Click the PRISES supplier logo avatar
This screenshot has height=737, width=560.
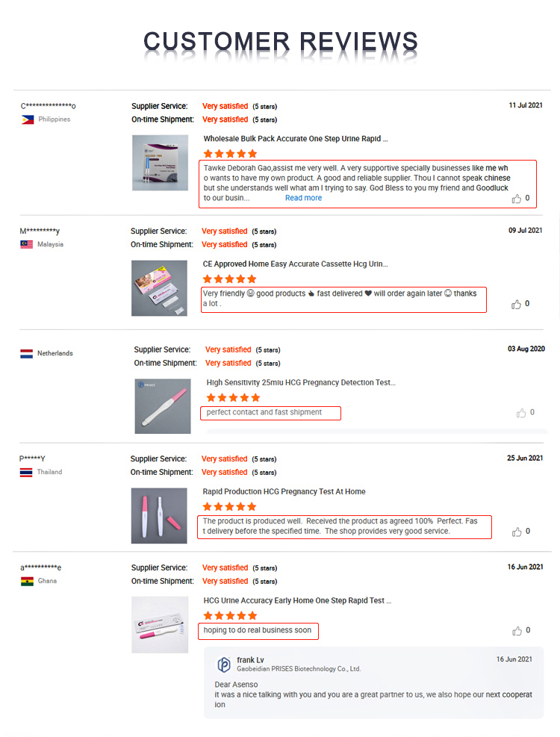[223, 665]
